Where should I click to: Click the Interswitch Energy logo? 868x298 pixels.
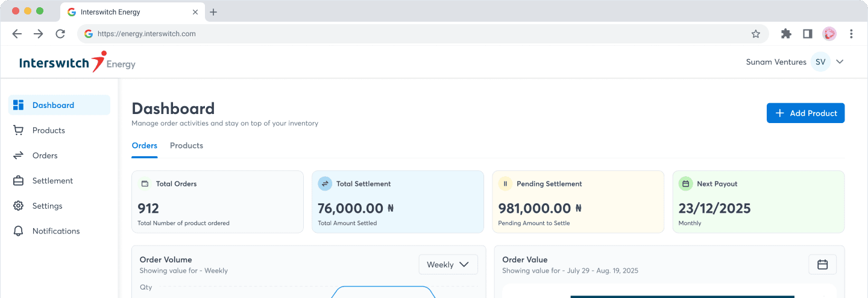77,62
